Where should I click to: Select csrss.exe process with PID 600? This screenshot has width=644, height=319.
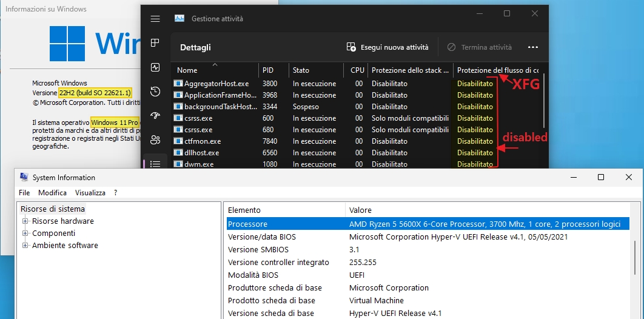pyautogui.click(x=357, y=118)
